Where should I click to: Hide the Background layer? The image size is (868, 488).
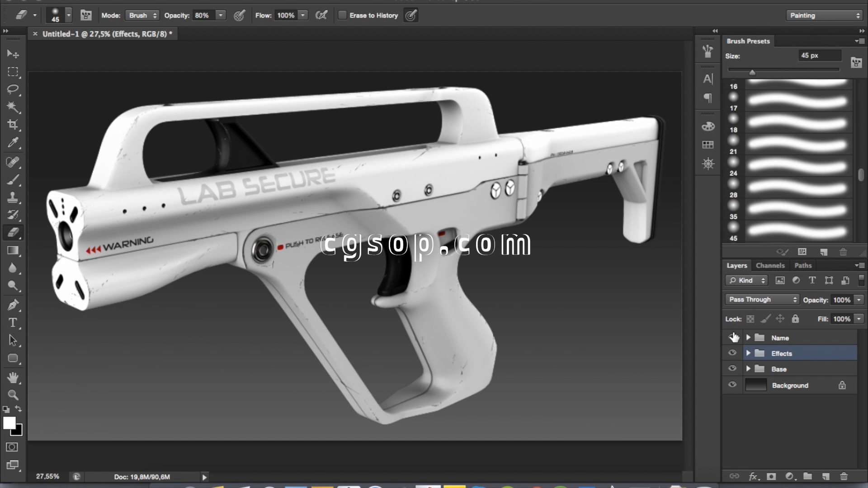pyautogui.click(x=732, y=385)
